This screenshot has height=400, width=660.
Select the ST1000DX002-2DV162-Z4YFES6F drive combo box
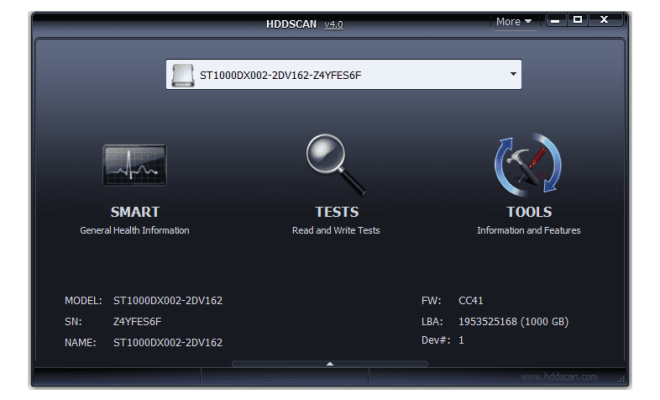coord(343,75)
